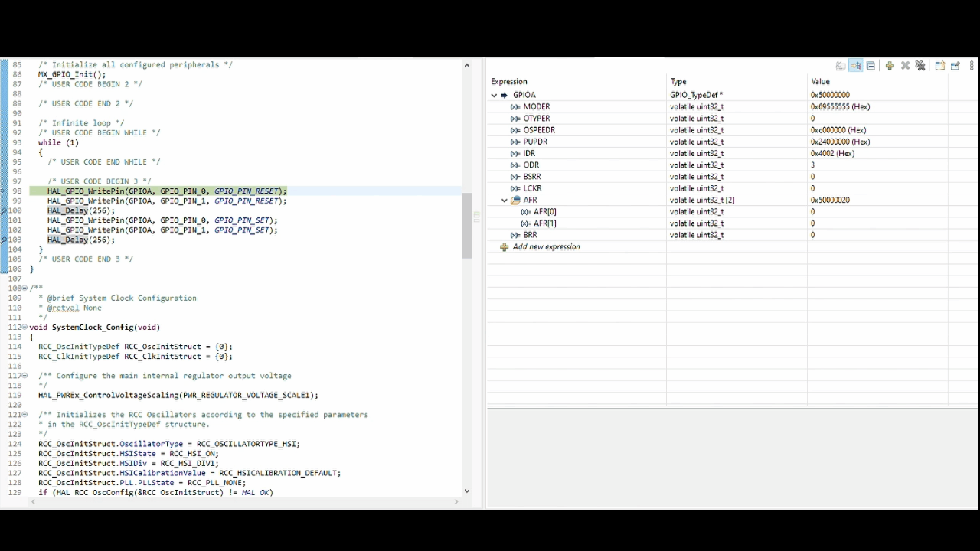
Task: Collapse the comment fold at line 108
Action: tap(25, 289)
